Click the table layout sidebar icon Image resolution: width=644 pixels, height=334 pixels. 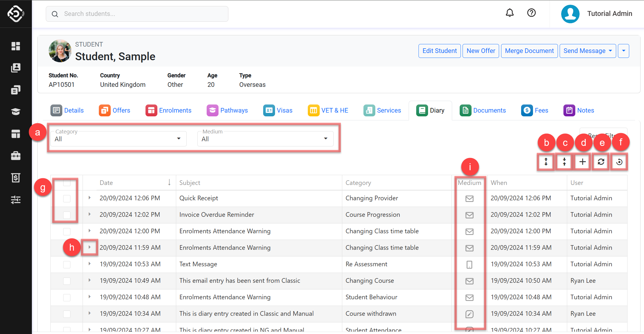(x=16, y=134)
